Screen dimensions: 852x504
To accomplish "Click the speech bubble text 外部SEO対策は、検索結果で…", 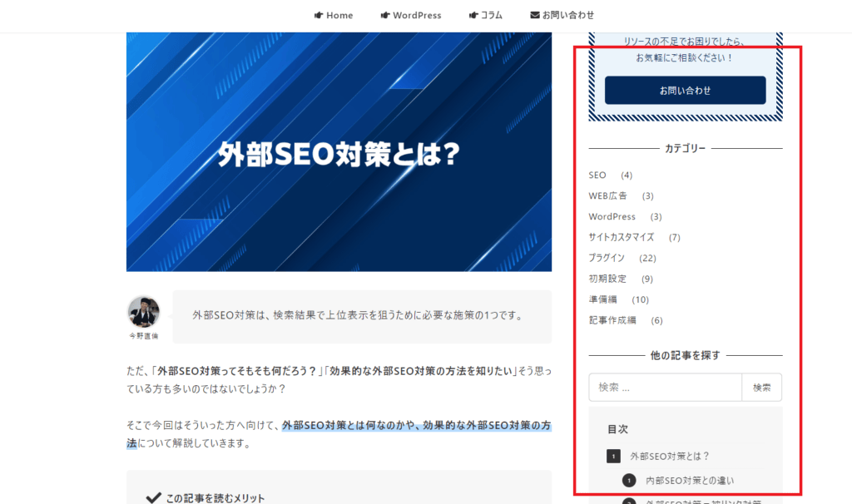I will 358,315.
